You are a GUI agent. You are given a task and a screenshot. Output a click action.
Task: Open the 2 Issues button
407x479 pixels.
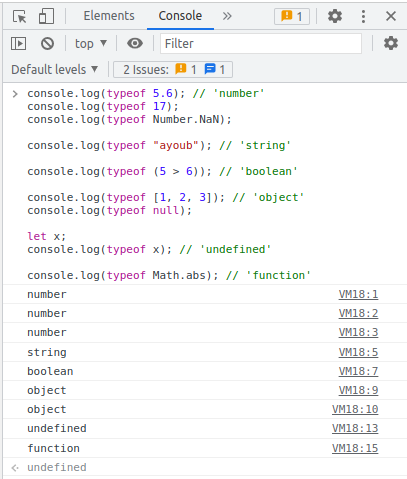173,70
